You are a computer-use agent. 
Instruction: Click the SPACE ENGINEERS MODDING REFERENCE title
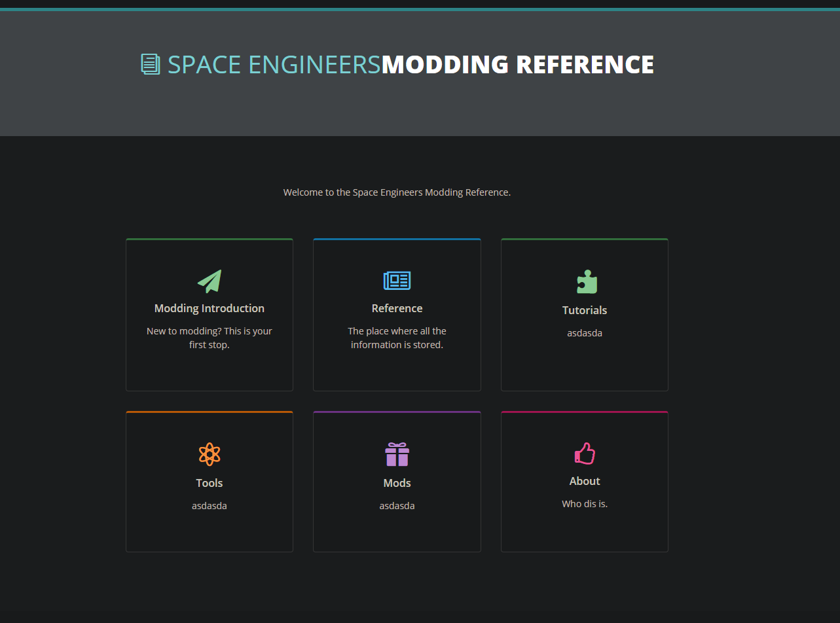[398, 64]
